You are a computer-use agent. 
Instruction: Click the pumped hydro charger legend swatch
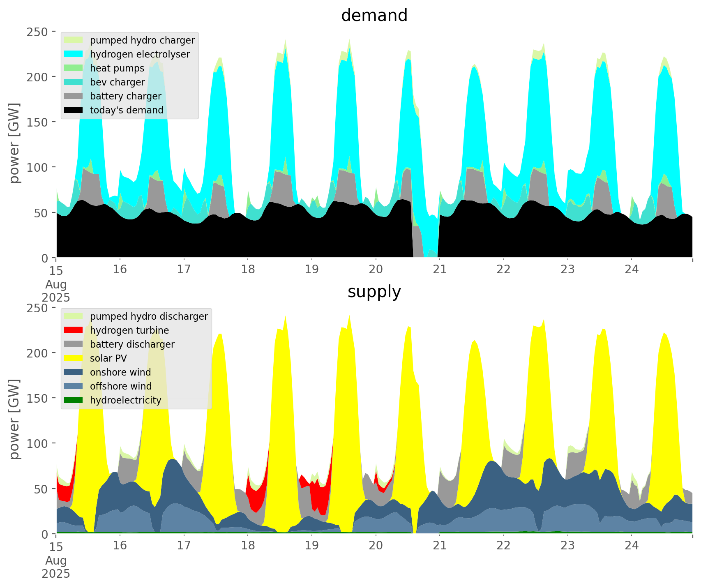(x=74, y=40)
